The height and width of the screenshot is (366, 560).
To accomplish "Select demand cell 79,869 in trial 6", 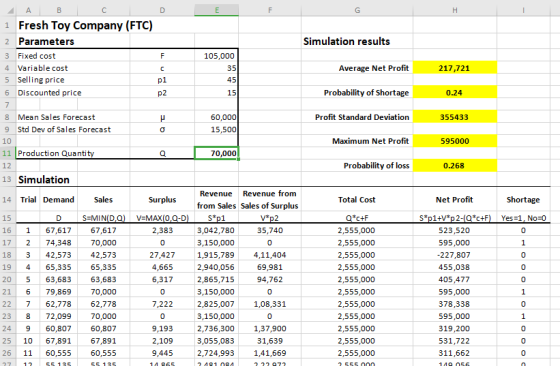I will click(x=59, y=292).
